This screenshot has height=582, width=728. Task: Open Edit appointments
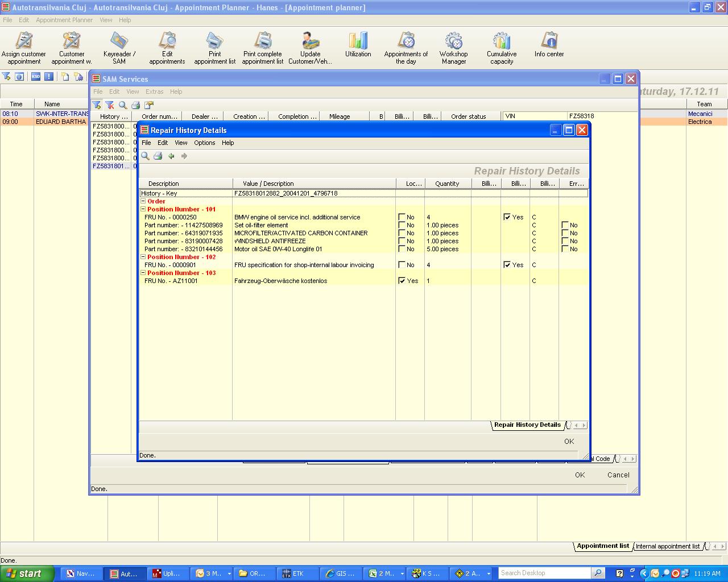(167, 48)
